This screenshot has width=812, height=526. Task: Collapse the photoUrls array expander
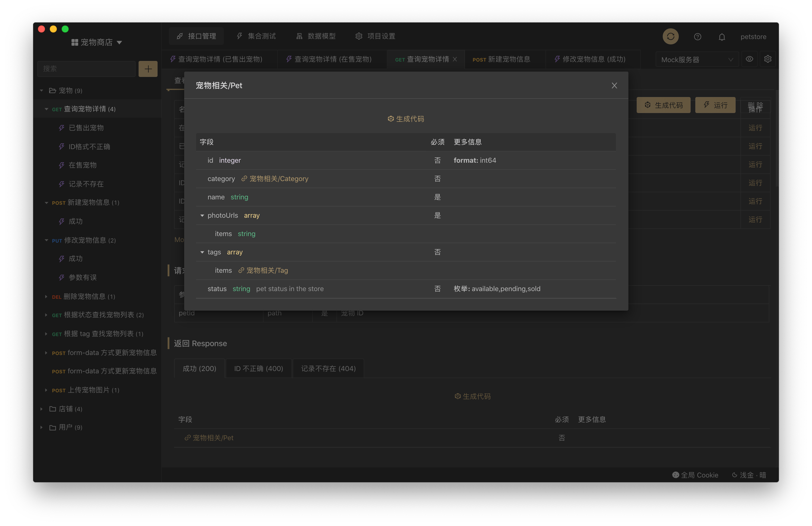point(202,215)
